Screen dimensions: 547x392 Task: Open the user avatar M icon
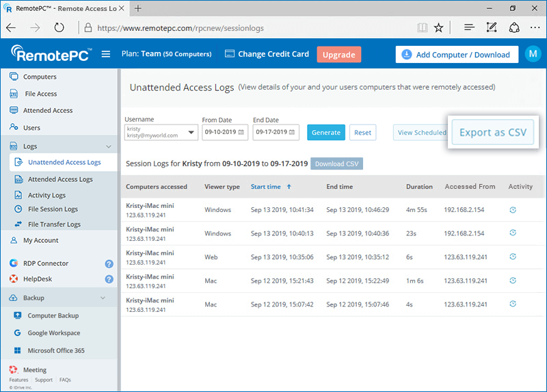[533, 54]
